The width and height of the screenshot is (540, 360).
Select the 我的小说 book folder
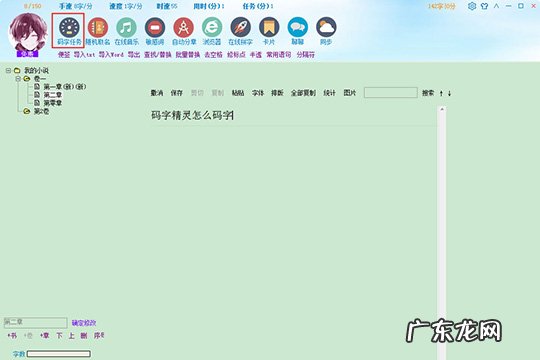point(36,71)
